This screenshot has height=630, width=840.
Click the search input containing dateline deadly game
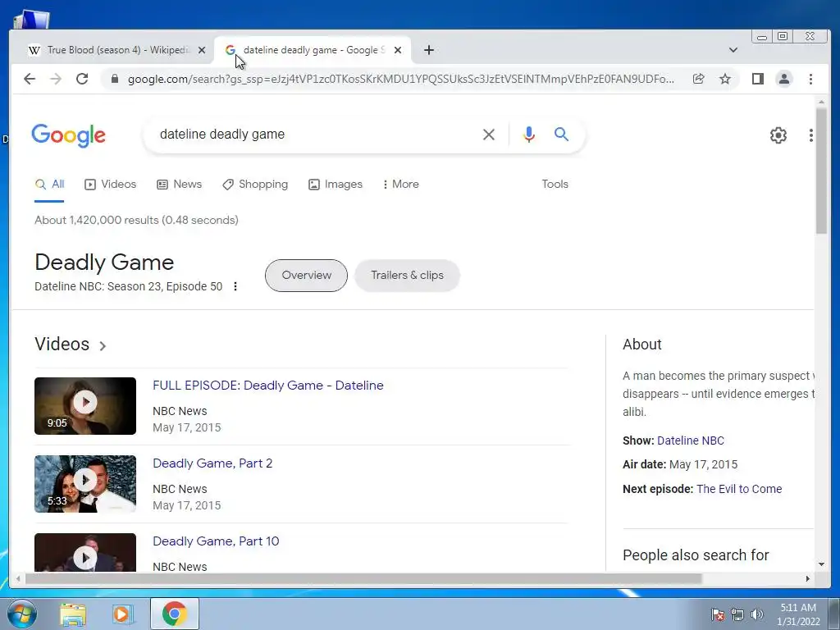pyautogui.click(x=316, y=135)
